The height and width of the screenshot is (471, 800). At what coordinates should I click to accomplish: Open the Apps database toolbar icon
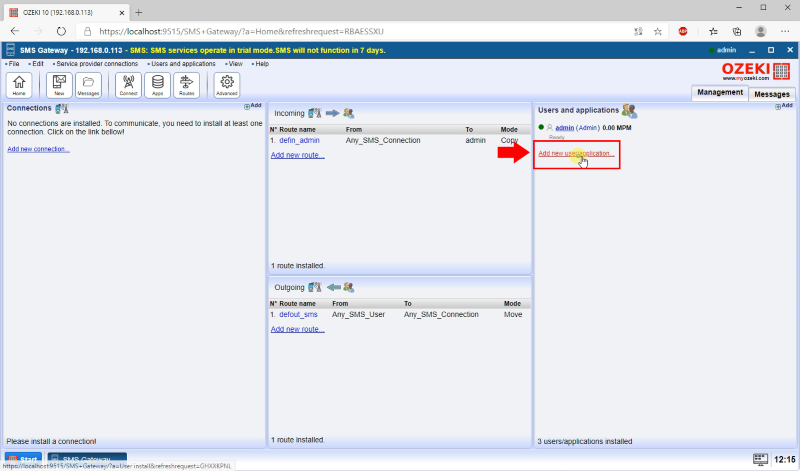[x=158, y=85]
